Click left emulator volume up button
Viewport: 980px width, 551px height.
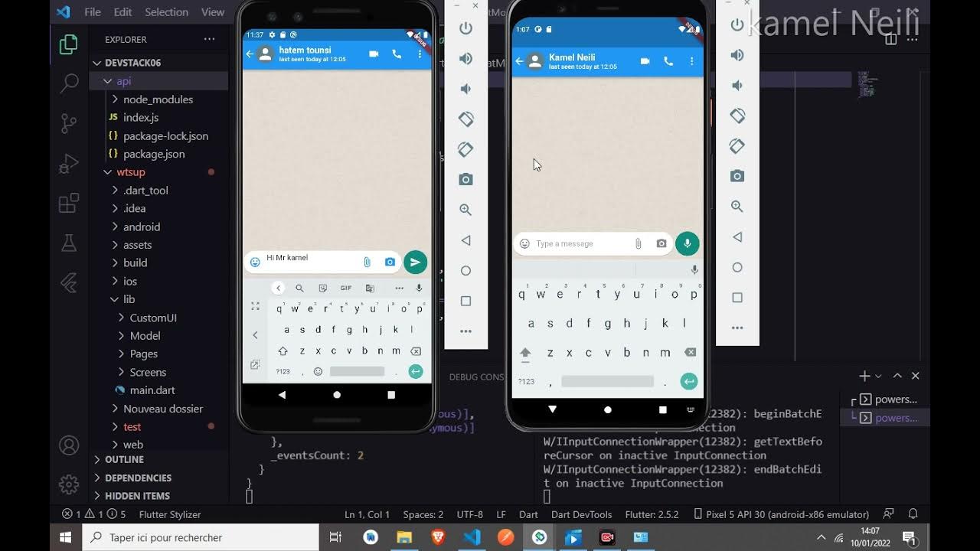[465, 59]
